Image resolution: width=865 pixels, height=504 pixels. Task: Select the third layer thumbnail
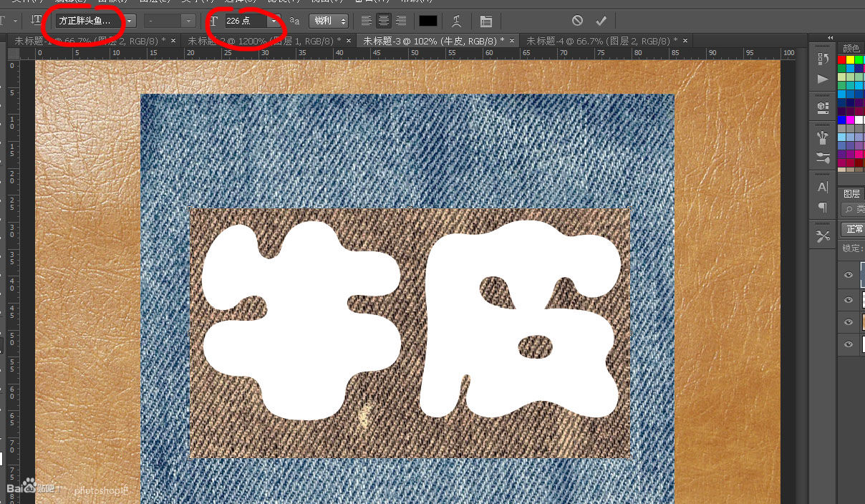click(x=862, y=322)
